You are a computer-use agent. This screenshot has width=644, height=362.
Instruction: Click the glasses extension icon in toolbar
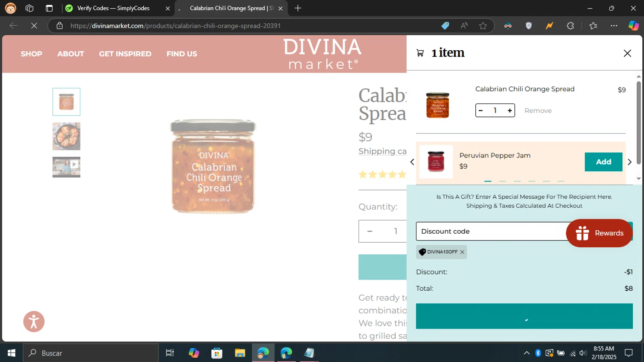[508, 26]
